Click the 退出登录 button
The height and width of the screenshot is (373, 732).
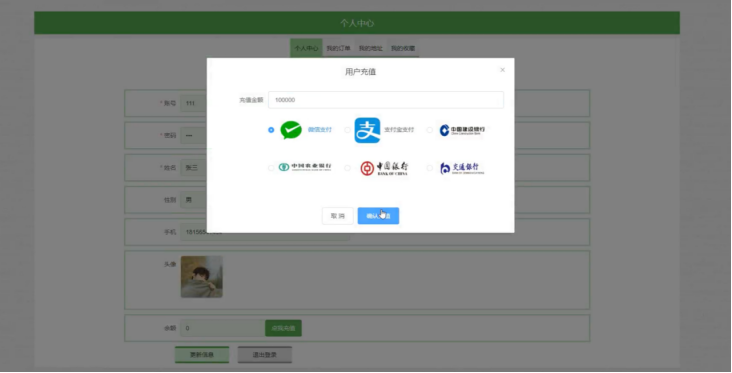click(265, 355)
